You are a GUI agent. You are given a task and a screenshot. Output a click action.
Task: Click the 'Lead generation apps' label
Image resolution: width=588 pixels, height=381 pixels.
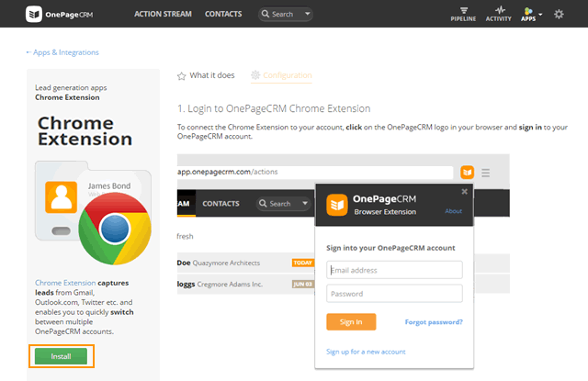[x=71, y=87]
